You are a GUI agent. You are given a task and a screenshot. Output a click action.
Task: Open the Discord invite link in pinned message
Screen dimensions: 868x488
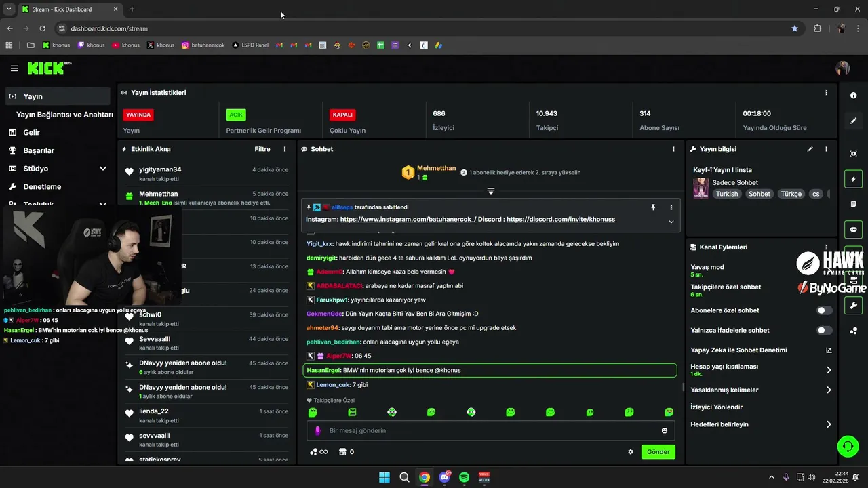(x=561, y=220)
